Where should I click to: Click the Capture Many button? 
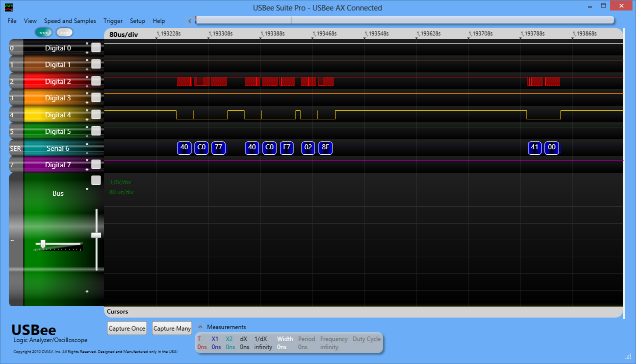172,328
